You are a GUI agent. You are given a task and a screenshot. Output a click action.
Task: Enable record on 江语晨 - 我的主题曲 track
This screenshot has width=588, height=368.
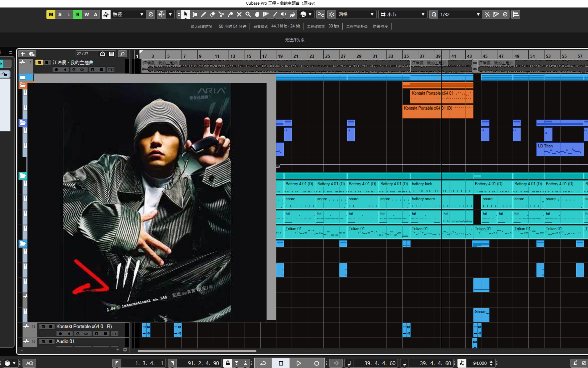tap(56, 70)
